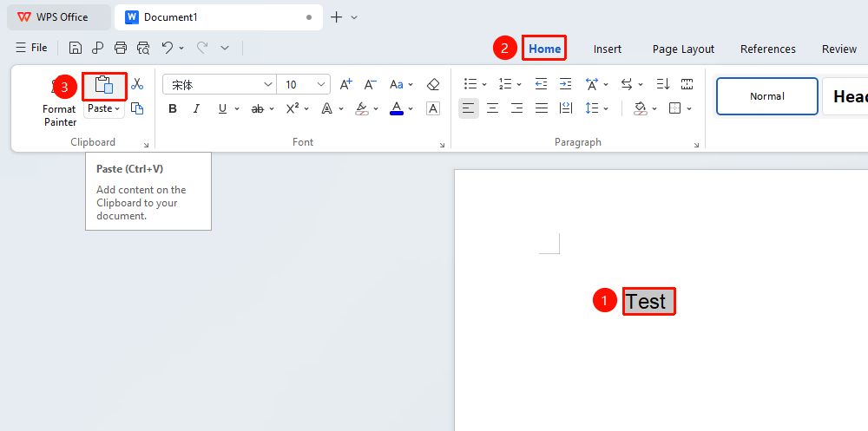Screen dimensions: 868x431
Task: Create new tab with plus button
Action: 336,17
